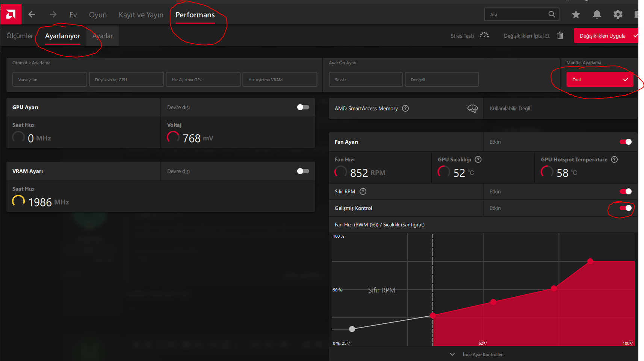Click the fan curve point on dashed line
The image size is (644, 361).
coord(433,315)
